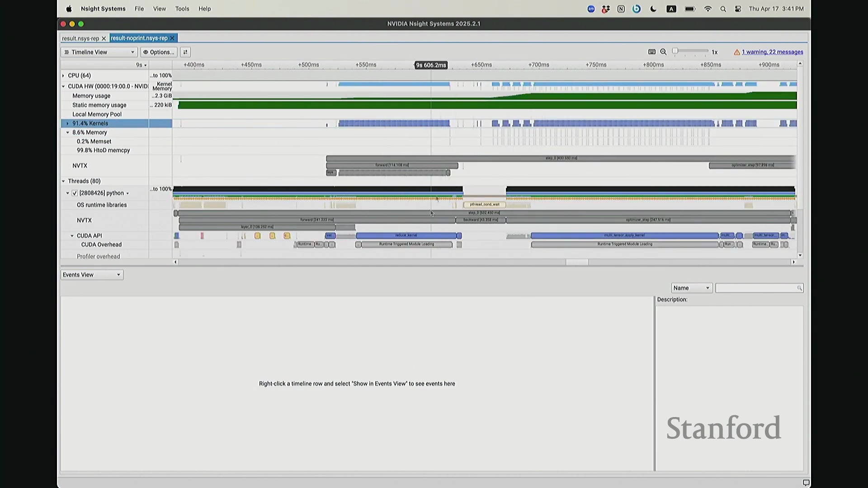Click the swap layout icon beside Options
The width and height of the screenshot is (868, 488).
(x=185, y=52)
